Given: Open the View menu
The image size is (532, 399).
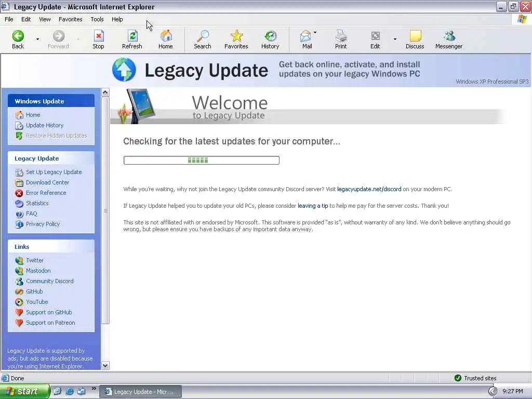Looking at the screenshot, I should tap(45, 19).
